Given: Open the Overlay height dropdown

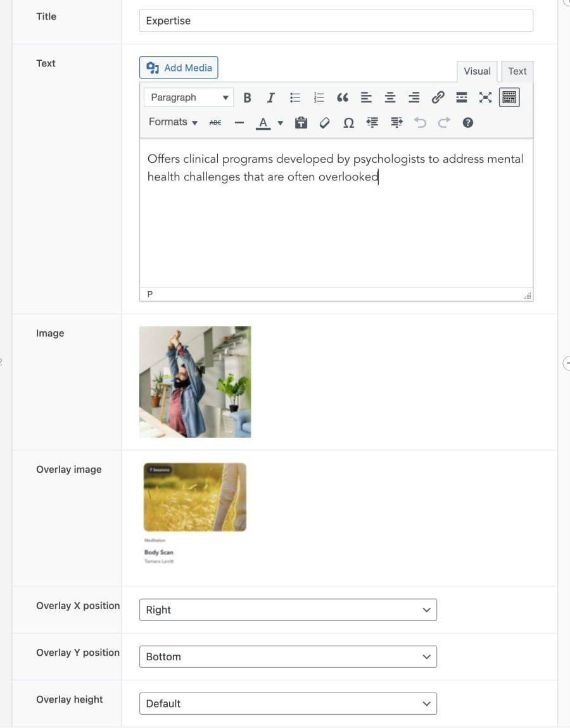Looking at the screenshot, I should coord(288,703).
